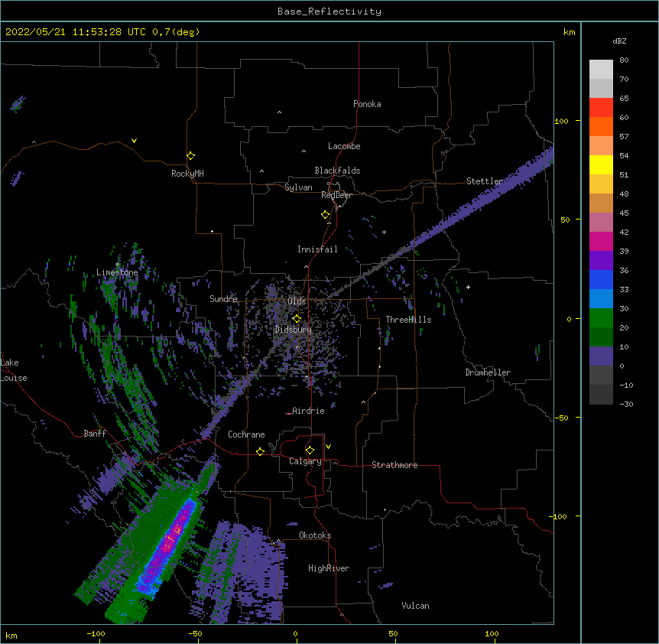Click the white plus marker north of Drumheller
The height and width of the screenshot is (644, 659).
tap(468, 287)
